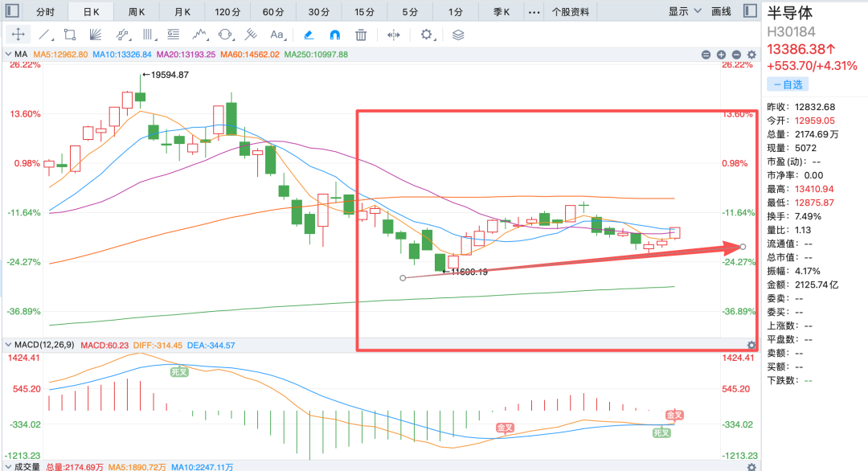Toggle the left sidebar panel icon
This screenshot has width=868, height=471.
(12, 11)
